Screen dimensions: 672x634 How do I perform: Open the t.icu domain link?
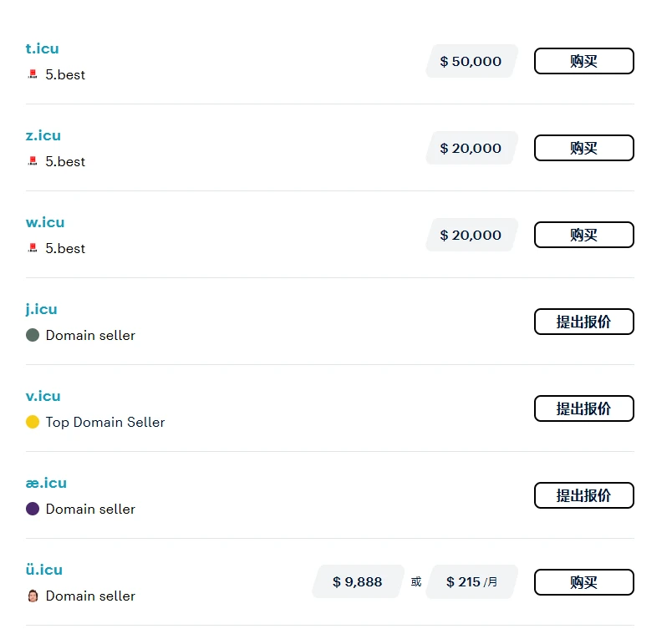pos(43,48)
